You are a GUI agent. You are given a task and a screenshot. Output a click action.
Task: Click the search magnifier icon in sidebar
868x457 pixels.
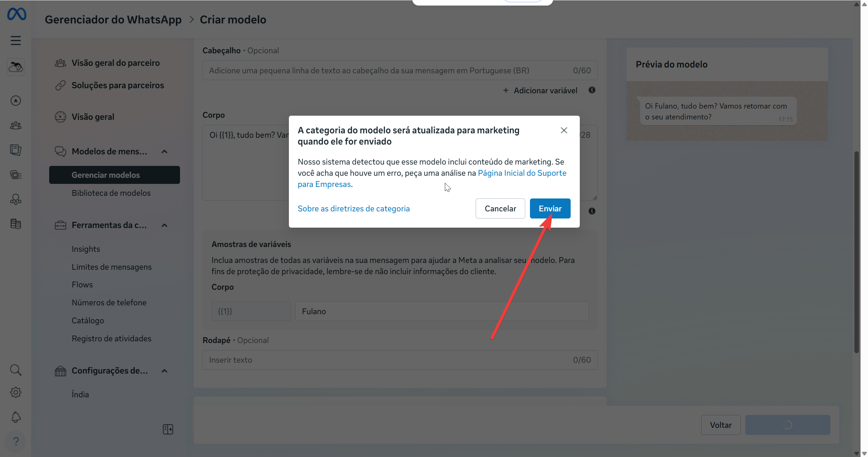16,370
